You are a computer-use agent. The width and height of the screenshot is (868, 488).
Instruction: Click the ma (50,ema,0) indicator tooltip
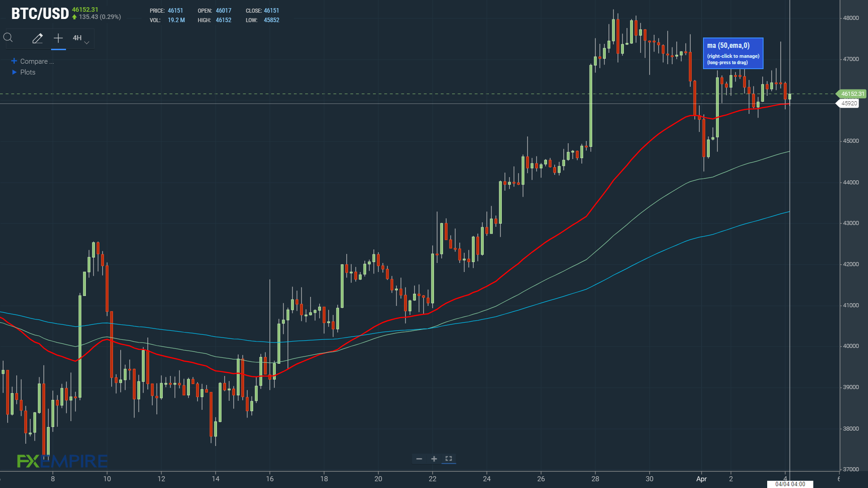click(733, 53)
